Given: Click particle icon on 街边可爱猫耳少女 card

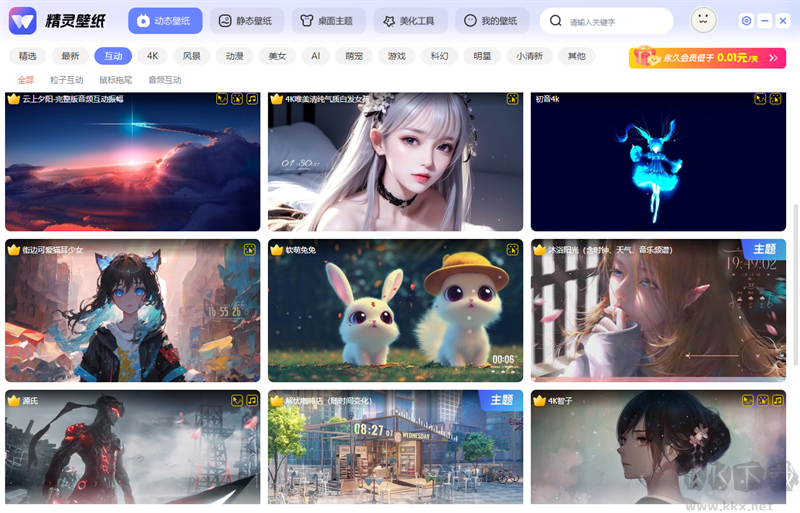Looking at the screenshot, I should point(249,249).
